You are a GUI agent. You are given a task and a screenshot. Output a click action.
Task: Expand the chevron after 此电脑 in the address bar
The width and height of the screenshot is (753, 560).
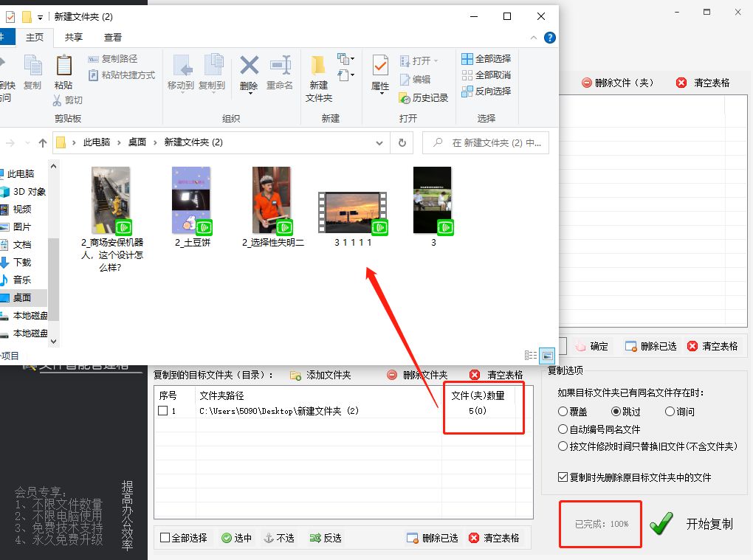[x=119, y=142]
